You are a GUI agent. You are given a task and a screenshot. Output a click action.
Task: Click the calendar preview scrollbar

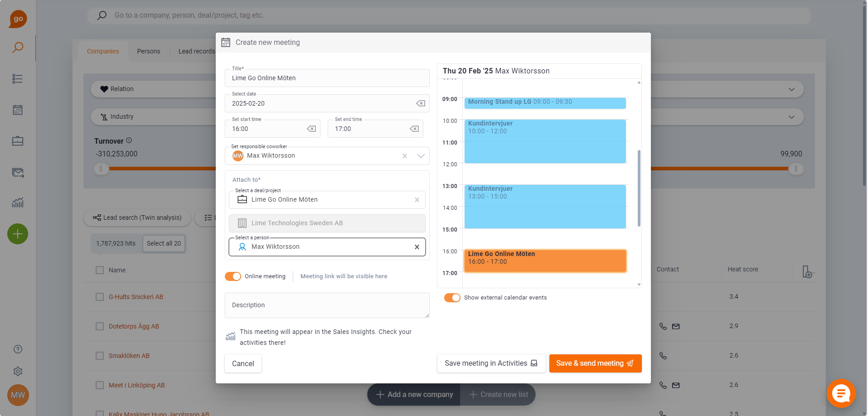[x=639, y=188]
